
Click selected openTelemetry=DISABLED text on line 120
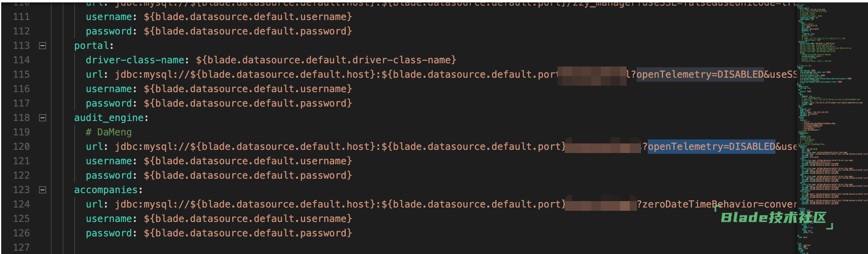coord(711,147)
